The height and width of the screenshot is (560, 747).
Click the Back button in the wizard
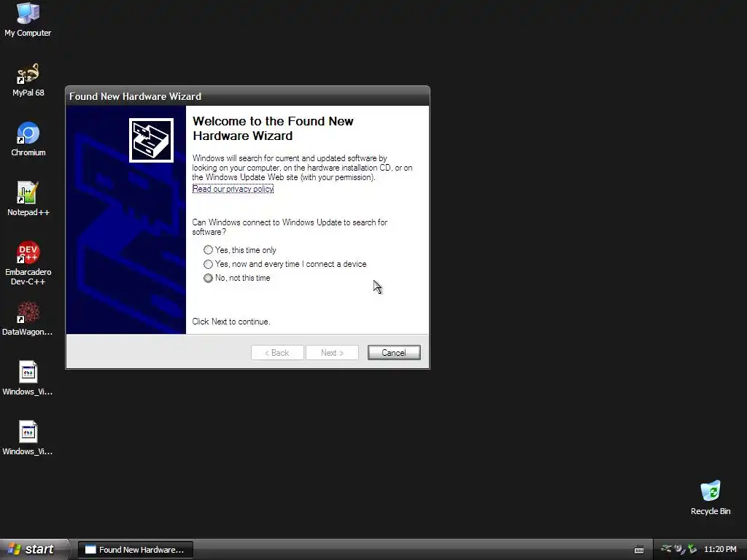277,352
